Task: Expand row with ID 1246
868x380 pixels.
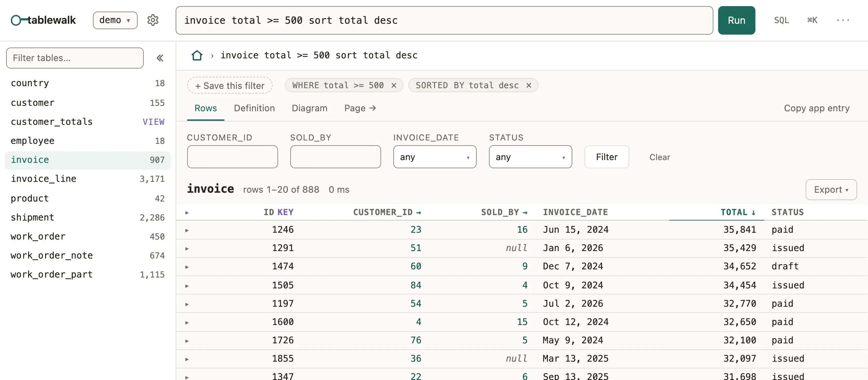Action: [x=187, y=230]
